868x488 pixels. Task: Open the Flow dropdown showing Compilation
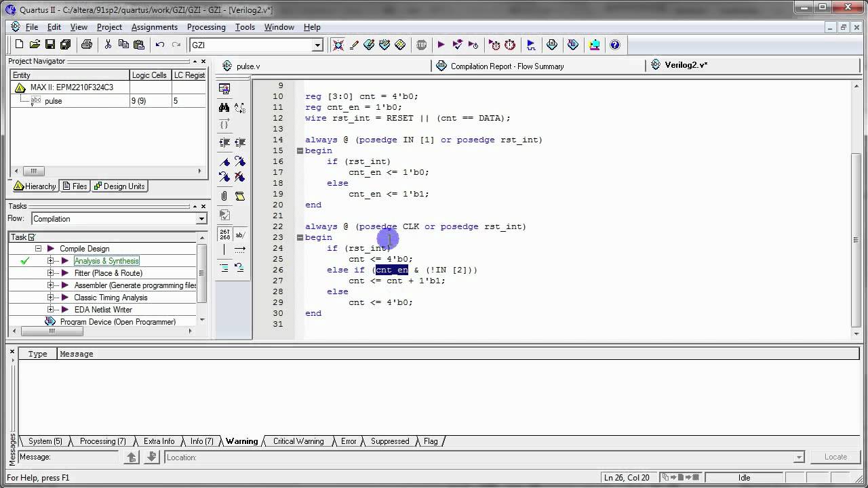[x=201, y=219]
